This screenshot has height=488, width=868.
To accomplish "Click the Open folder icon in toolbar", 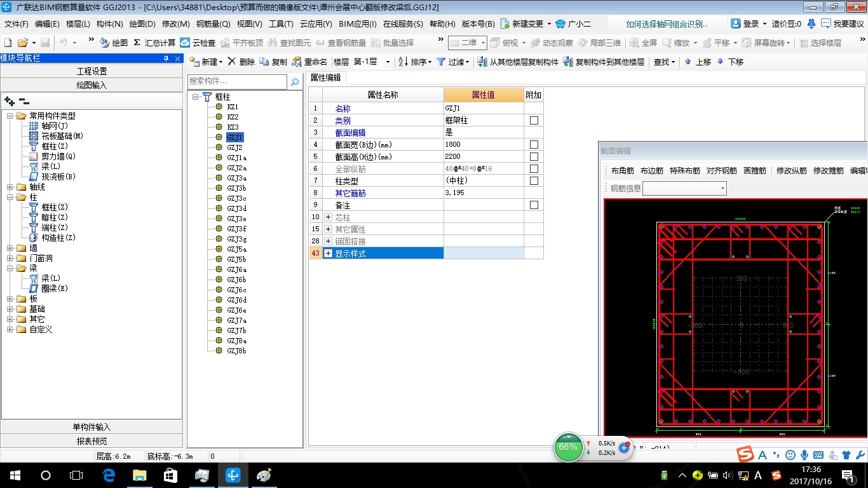I will click(x=22, y=43).
